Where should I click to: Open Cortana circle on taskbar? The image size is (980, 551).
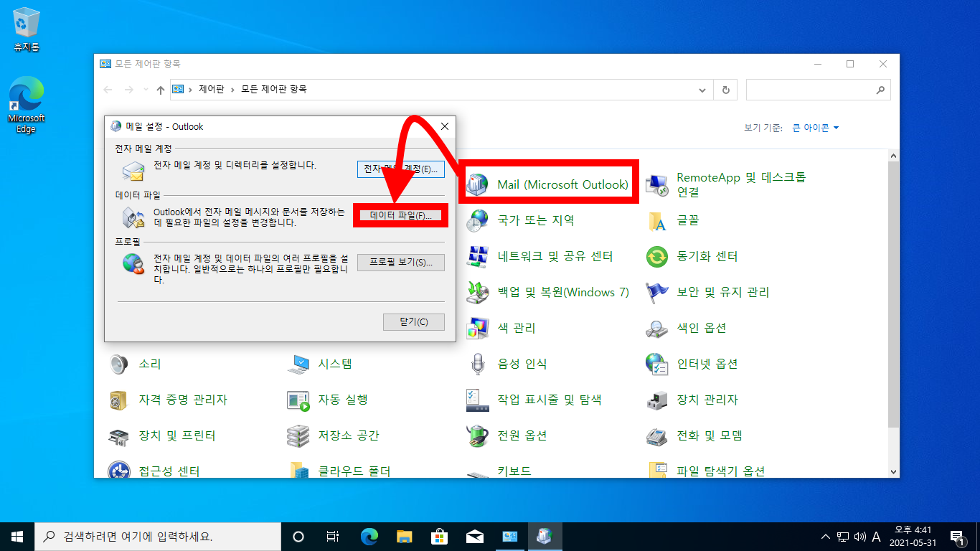click(x=298, y=536)
